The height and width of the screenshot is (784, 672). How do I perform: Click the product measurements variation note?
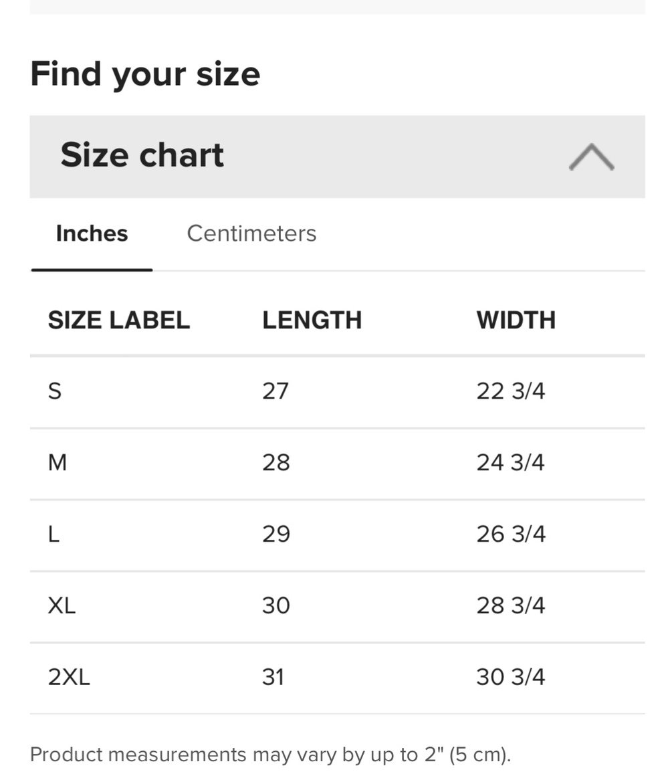tap(270, 755)
